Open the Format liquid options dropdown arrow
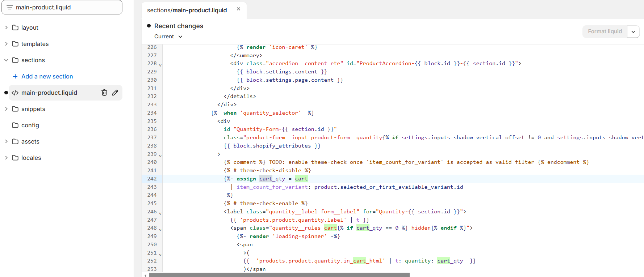Image resolution: width=644 pixels, height=277 pixels. point(633,31)
